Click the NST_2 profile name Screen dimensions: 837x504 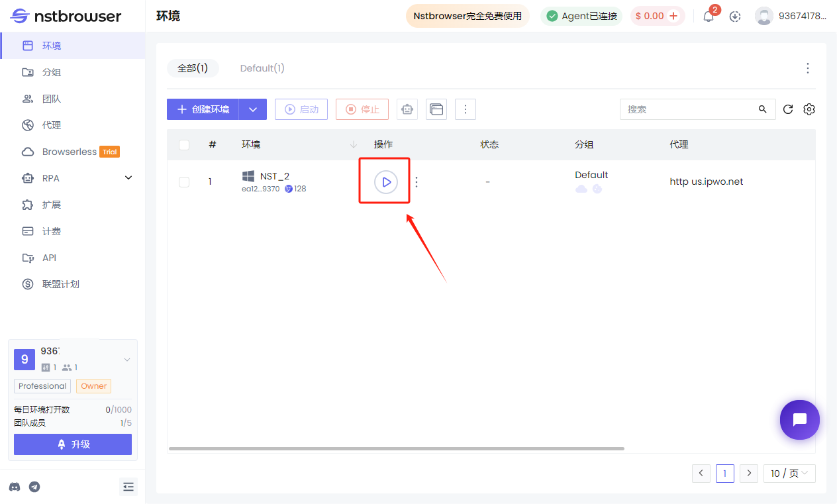pos(275,176)
